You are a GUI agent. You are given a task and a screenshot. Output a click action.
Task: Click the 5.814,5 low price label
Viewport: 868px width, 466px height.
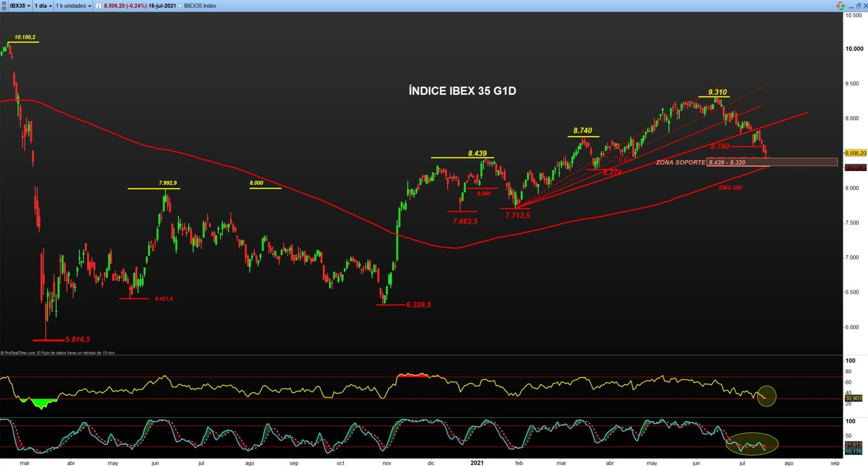tap(77, 340)
